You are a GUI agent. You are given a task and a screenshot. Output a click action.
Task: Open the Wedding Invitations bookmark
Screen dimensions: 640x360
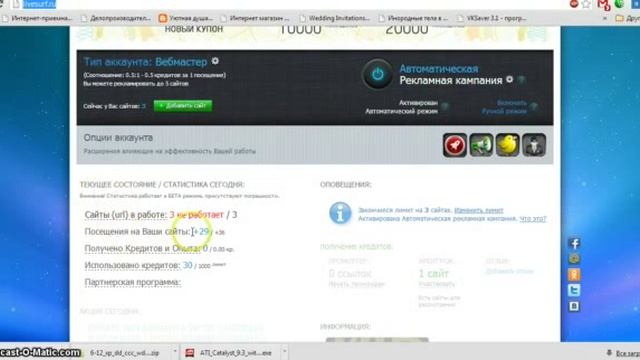point(335,18)
